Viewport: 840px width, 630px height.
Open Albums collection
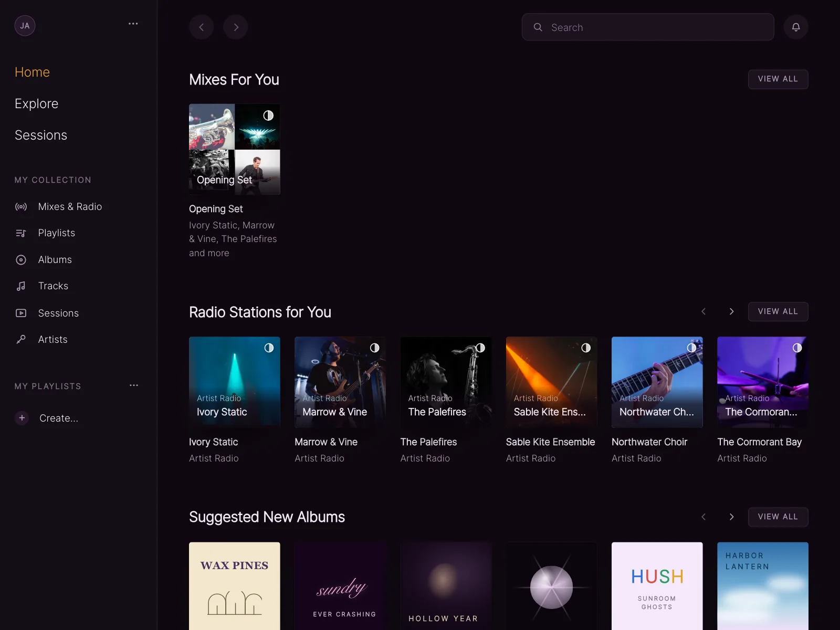point(55,260)
